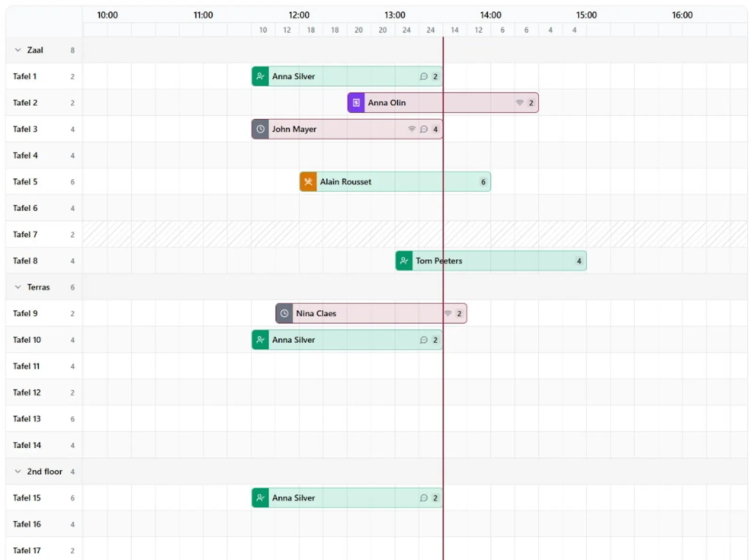754x560 pixels.
Task: Select the Tafel 3 row label
Action: pyautogui.click(x=25, y=129)
